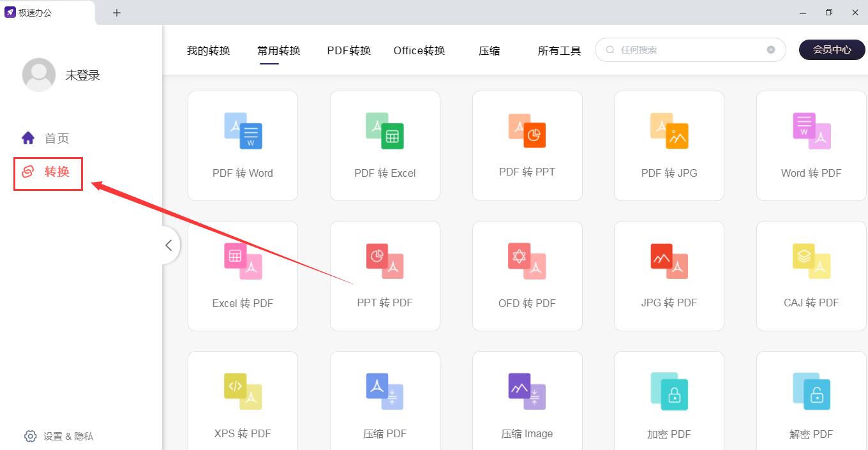Open the PDF 转 Word converter icon
The width and height of the screenshot is (868, 450).
(x=243, y=131)
